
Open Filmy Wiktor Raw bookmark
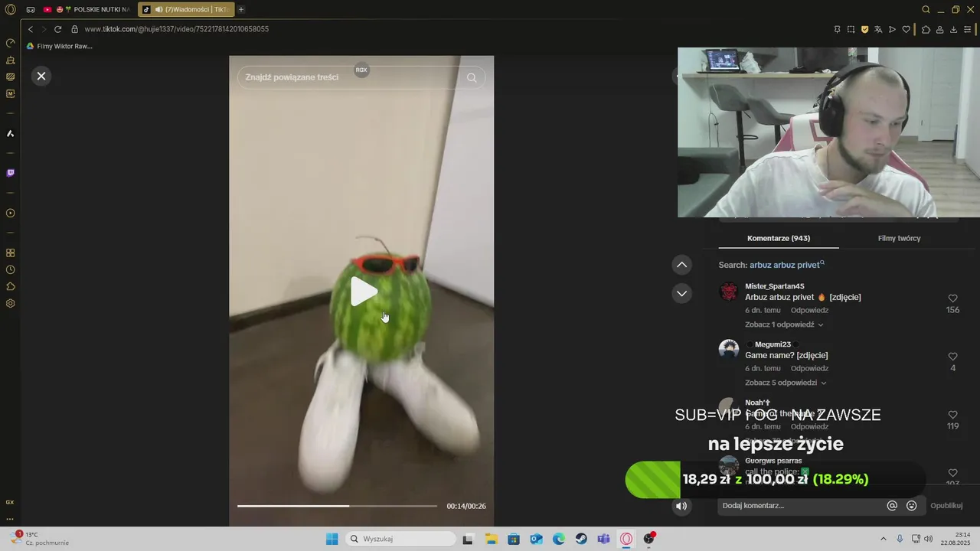tap(59, 46)
